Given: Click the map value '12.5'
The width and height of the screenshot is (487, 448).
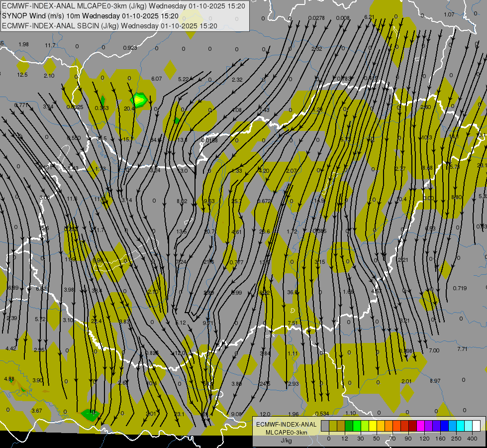Looking at the screenshot, I should click(x=22, y=75).
